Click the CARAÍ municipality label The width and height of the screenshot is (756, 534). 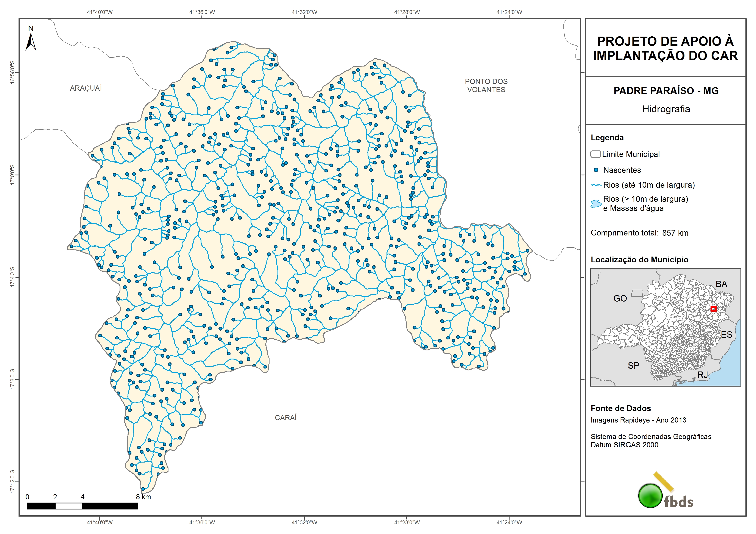(x=285, y=418)
